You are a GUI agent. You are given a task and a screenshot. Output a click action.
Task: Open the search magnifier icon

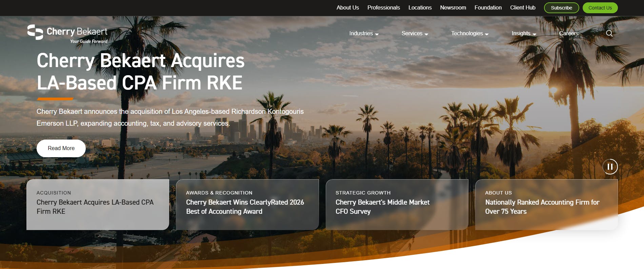pos(609,33)
